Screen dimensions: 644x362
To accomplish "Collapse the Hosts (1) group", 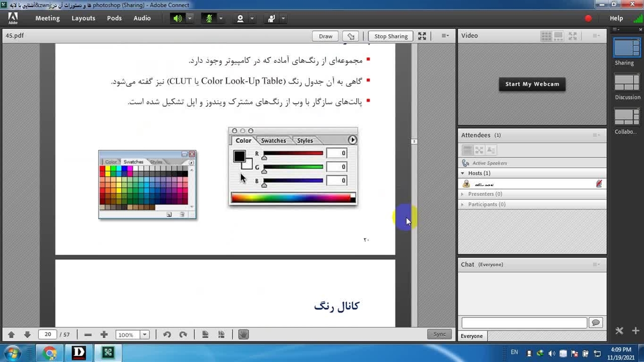I will [463, 173].
